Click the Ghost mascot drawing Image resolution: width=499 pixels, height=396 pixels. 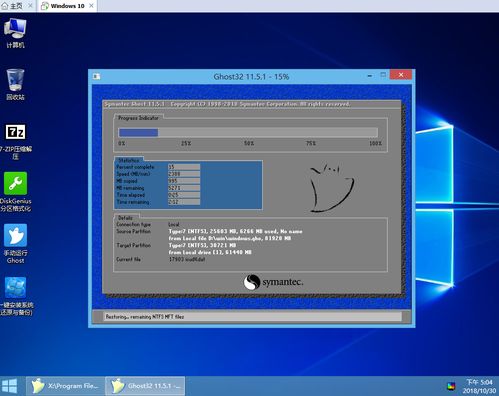click(331, 188)
